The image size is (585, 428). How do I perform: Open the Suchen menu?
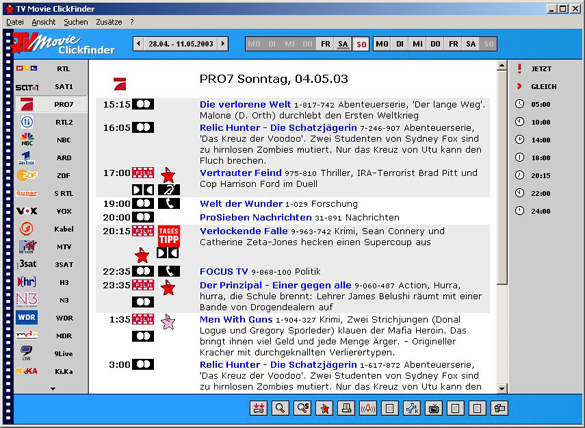[x=76, y=22]
